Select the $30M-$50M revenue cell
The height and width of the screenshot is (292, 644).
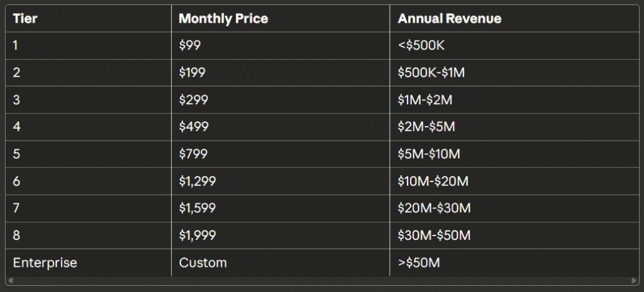434,235
